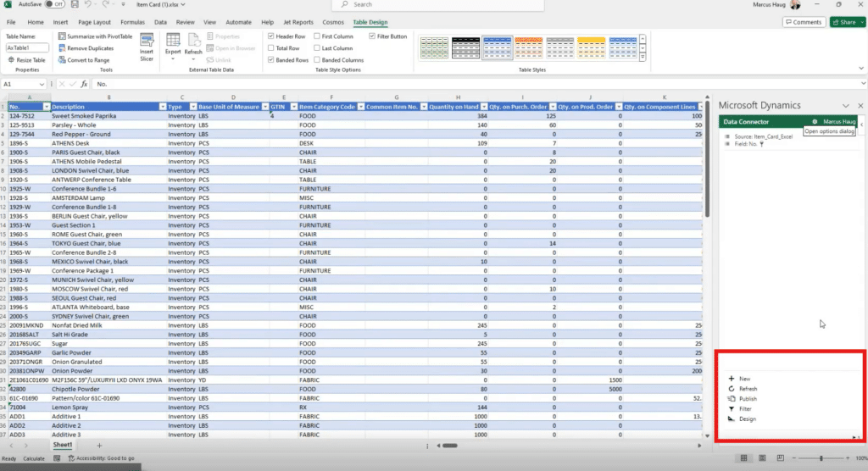Click the macro record icon in status bar
Viewport: 868px width, 471px height.
(x=57, y=458)
